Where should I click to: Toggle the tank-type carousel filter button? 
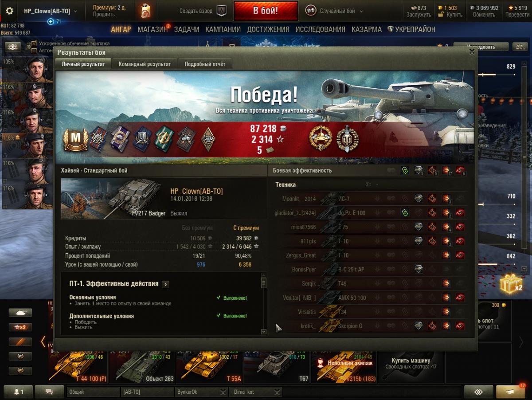[x=20, y=313]
